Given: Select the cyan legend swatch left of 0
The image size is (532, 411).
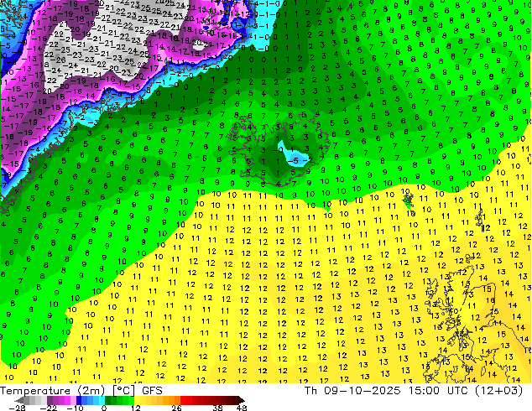Looking at the screenshot, I should click(x=102, y=400).
